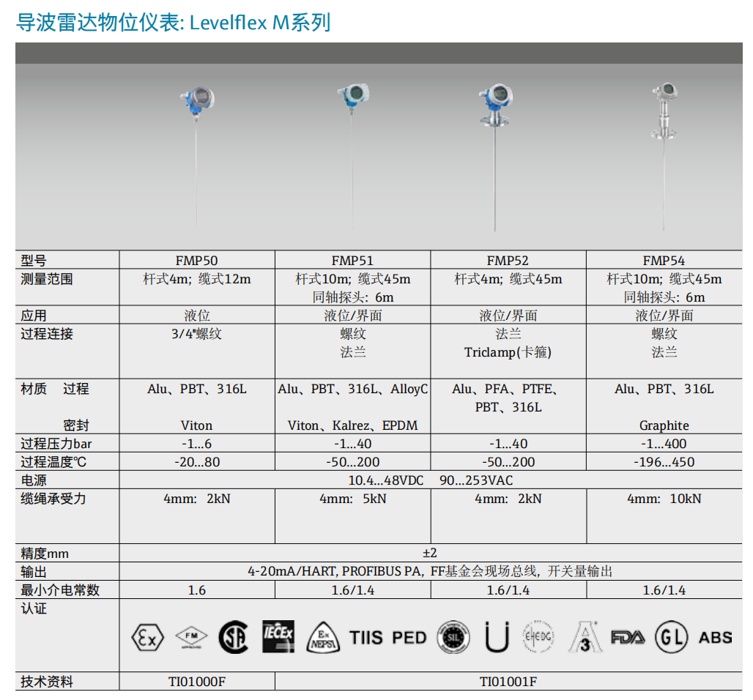Select the "-196...450" temperature value
The image size is (753, 700).
click(x=664, y=462)
